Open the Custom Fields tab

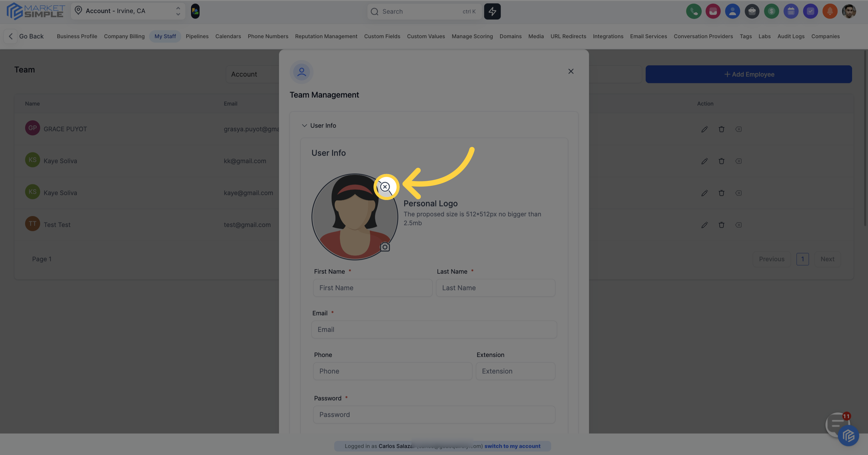382,36
